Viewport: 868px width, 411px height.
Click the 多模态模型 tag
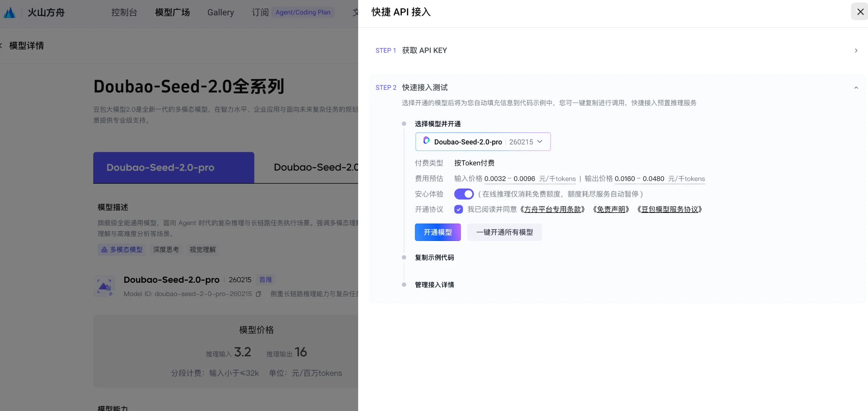[x=122, y=250]
